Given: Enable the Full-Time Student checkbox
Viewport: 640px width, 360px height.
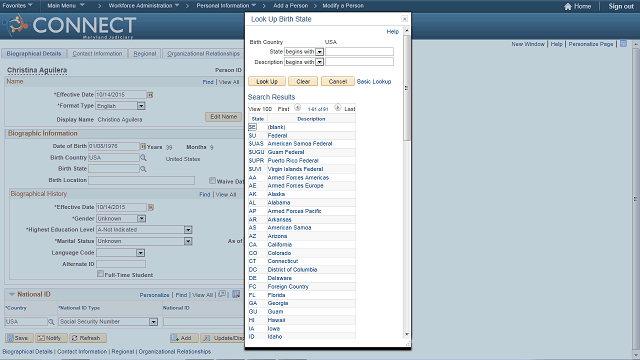Looking at the screenshot, I should (100, 274).
